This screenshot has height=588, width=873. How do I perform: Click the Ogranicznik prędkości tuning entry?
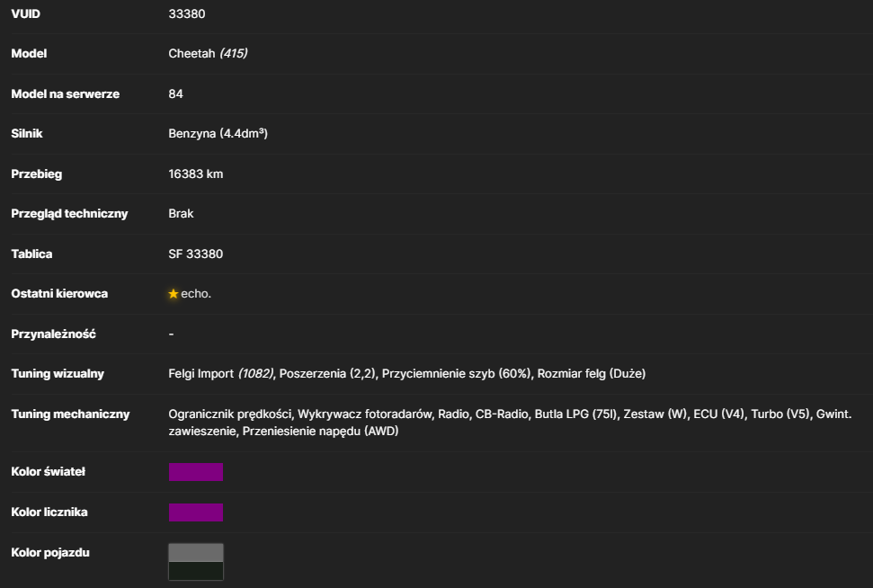[230, 414]
